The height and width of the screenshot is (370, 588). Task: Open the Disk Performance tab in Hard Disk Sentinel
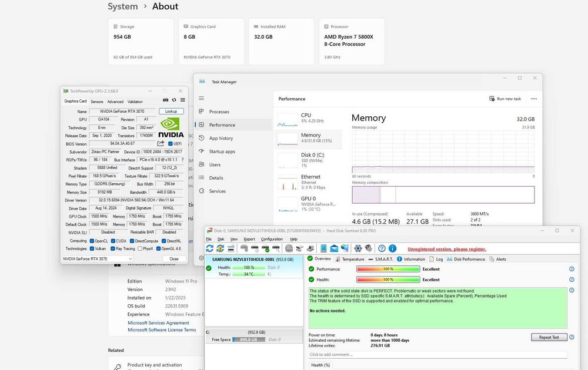pyautogui.click(x=466, y=259)
